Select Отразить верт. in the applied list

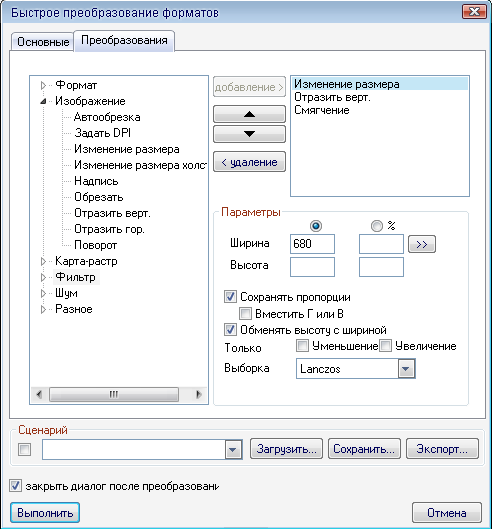332,97
